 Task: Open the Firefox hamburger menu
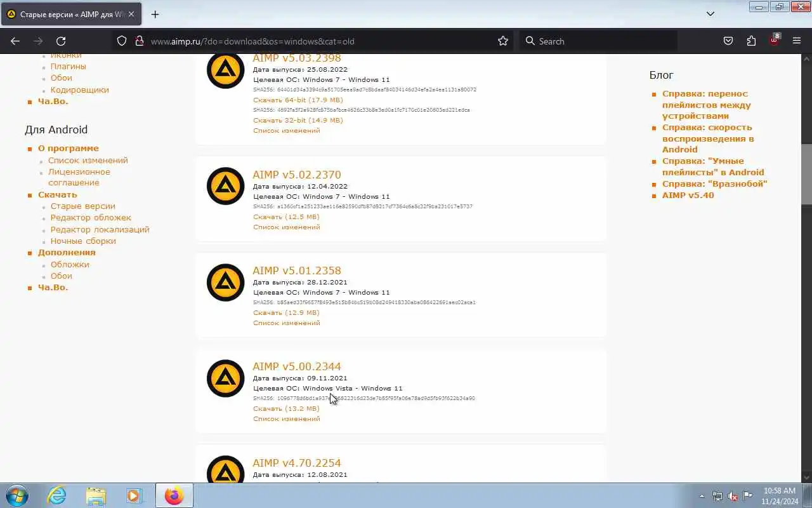click(x=797, y=41)
